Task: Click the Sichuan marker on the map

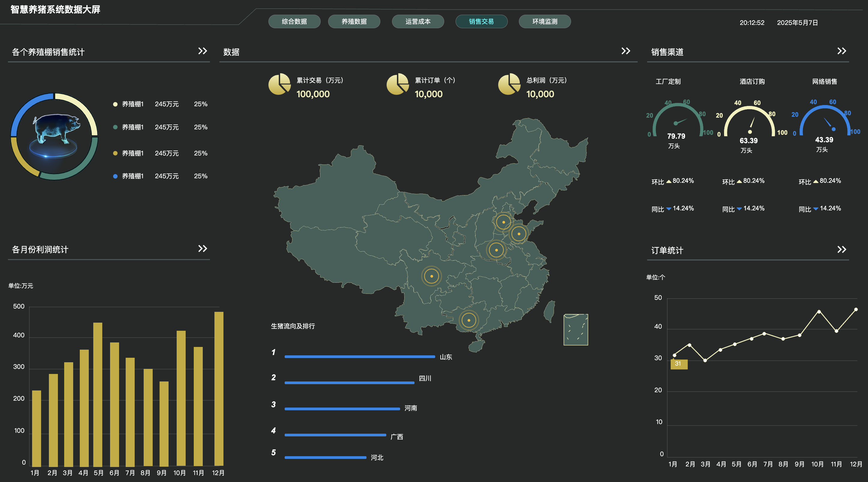Action: 431,276
